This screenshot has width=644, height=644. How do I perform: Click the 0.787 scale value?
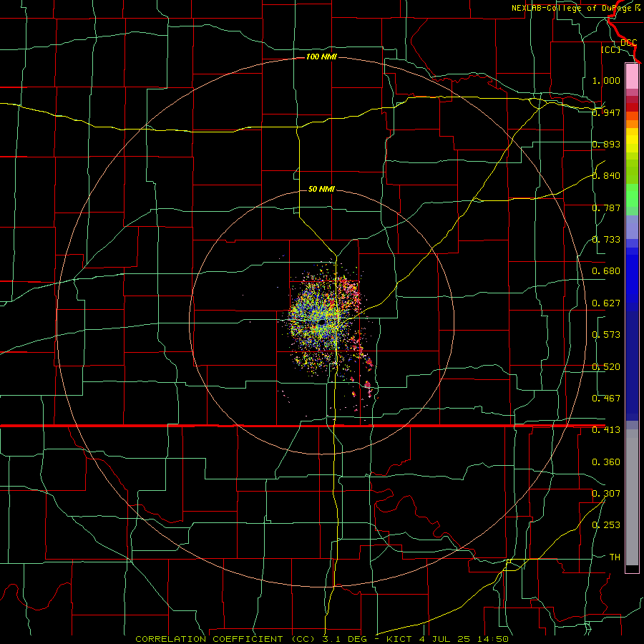(x=606, y=208)
